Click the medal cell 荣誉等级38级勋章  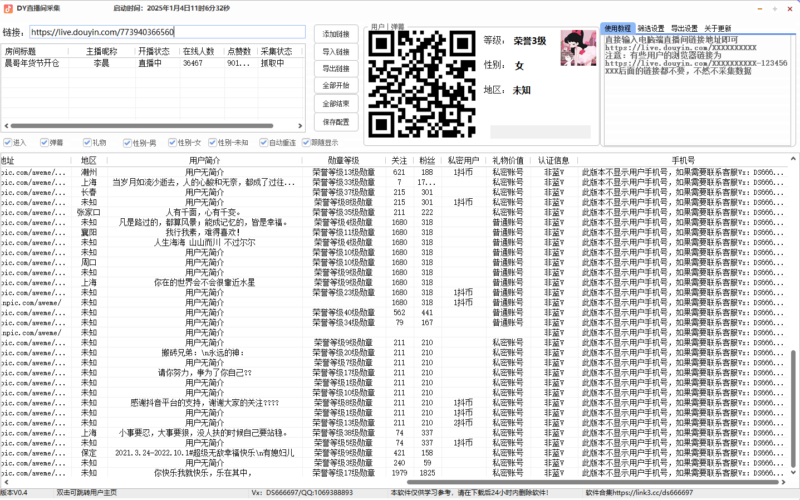click(x=343, y=433)
